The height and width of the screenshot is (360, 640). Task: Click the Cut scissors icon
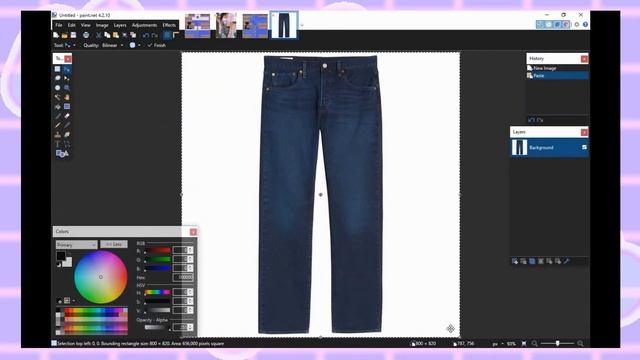click(x=98, y=35)
